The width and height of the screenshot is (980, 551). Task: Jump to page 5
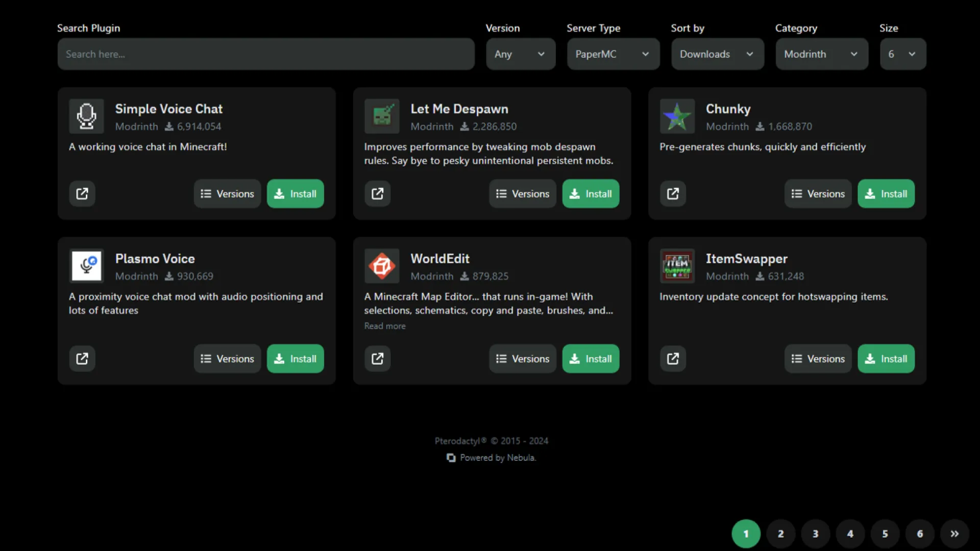[x=885, y=534]
